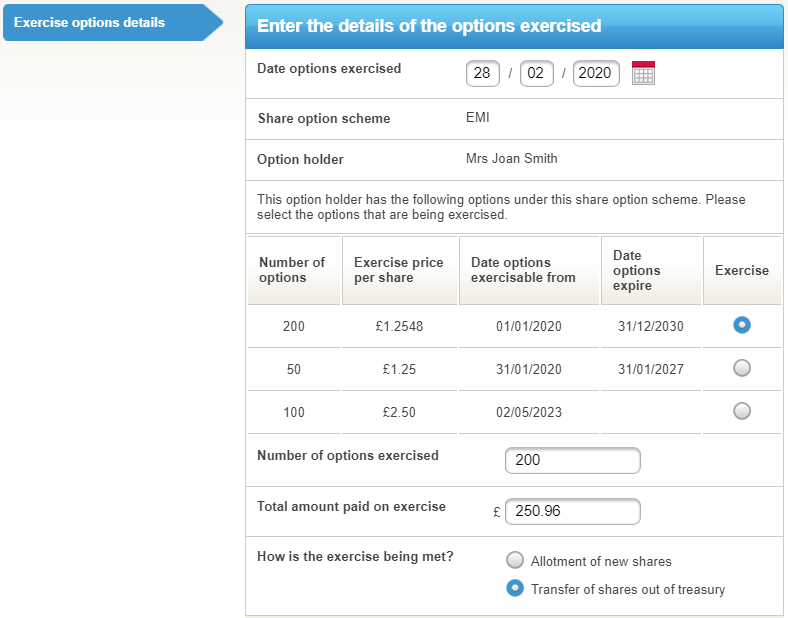Click the Date options exercisable from header
This screenshot has width=788, height=618.
(x=528, y=270)
